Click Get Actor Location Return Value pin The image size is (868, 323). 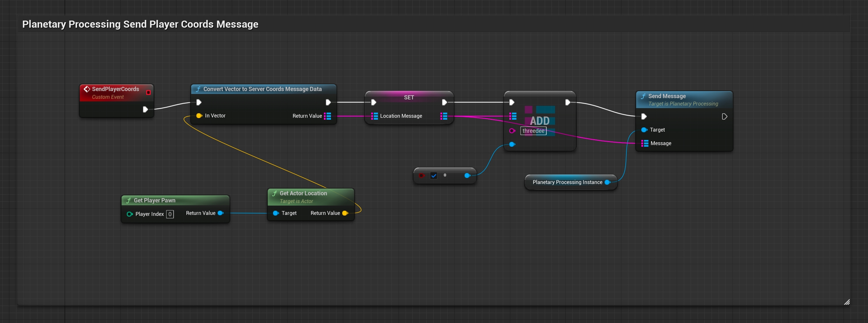345,213
